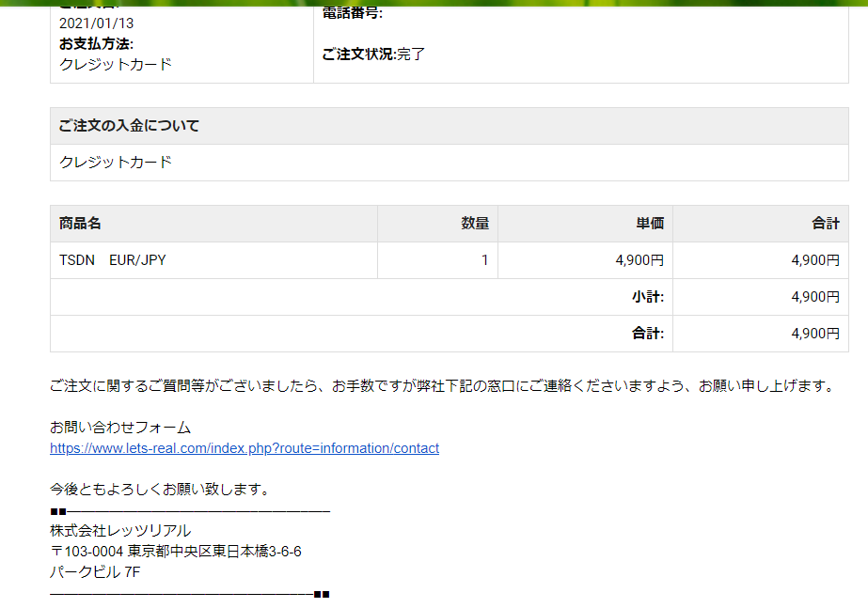Click the 電話番号 label
Viewport: 868px width, 608px height.
352,13
